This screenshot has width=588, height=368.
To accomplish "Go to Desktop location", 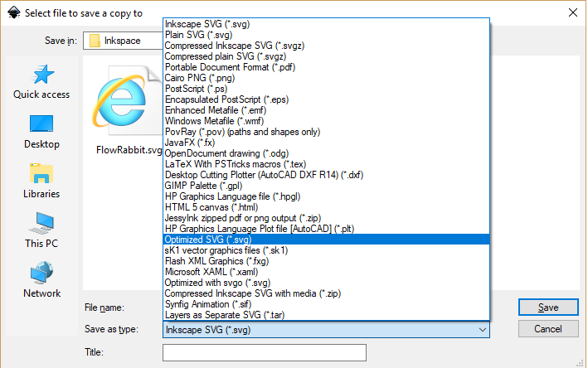I will pyautogui.click(x=41, y=133).
